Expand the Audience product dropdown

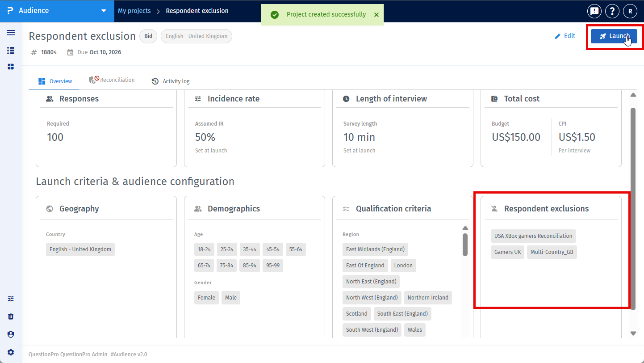tap(104, 11)
